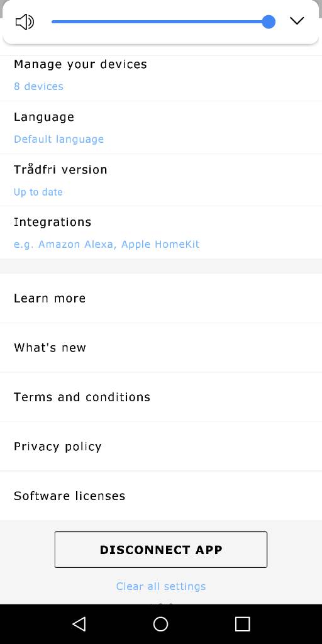
Task: Tap the Up to date status
Action: point(38,192)
